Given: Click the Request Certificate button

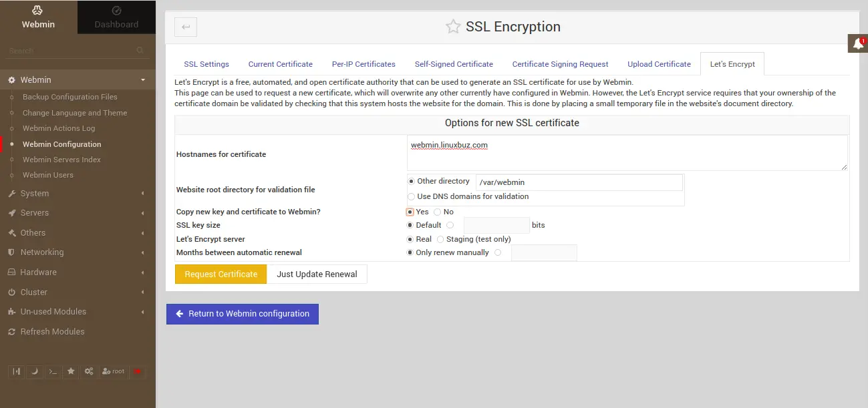Looking at the screenshot, I should [221, 274].
